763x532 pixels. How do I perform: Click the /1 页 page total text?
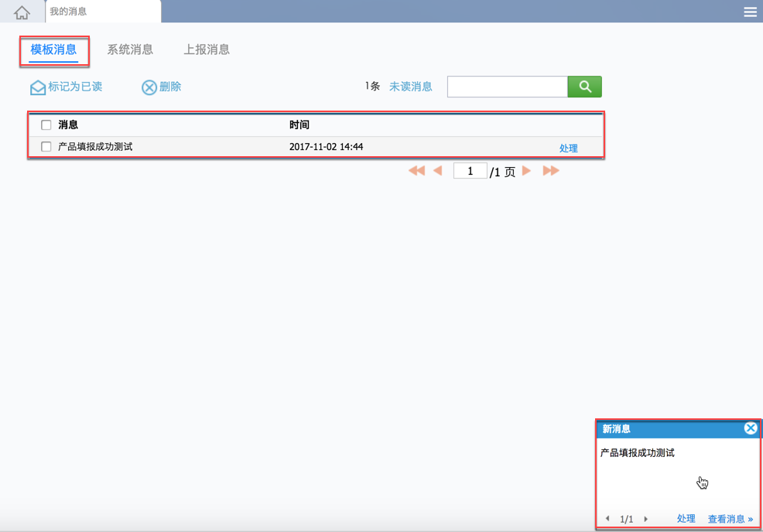(x=503, y=172)
